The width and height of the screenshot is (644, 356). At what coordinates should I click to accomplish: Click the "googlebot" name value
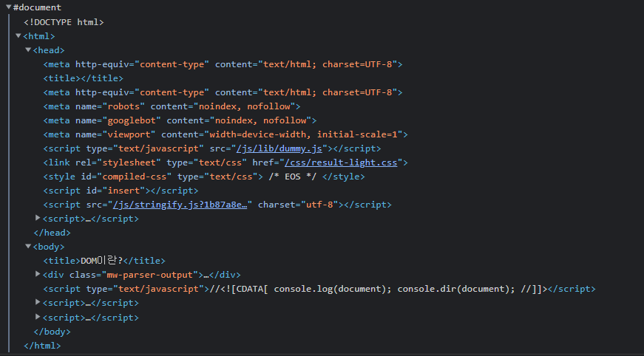click(x=132, y=120)
